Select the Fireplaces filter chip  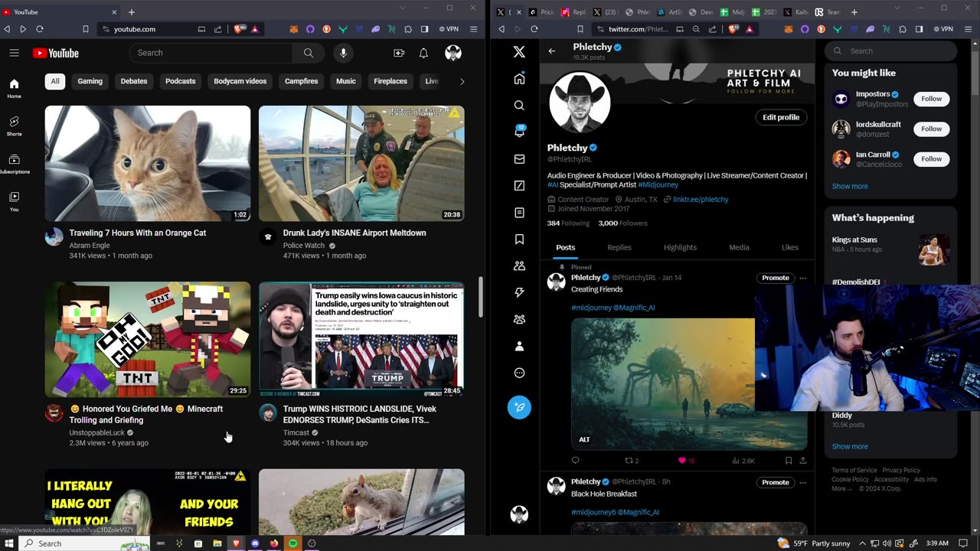pyautogui.click(x=390, y=81)
